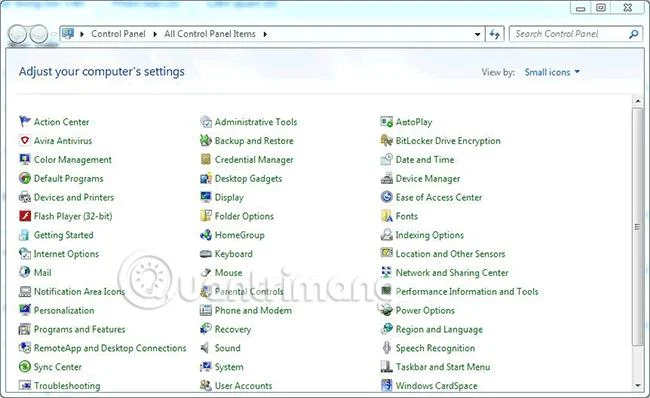
Task: Click the Flash Player (32-bit) icon
Action: (25, 216)
